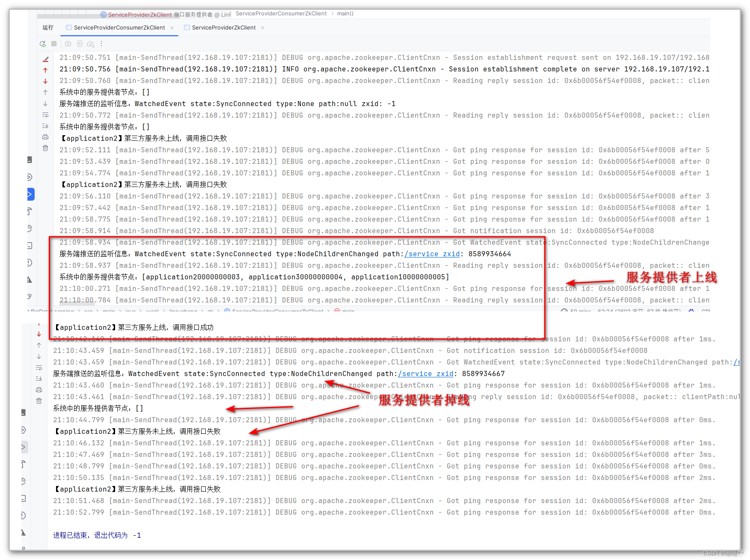Stop the running process with the stop icon

[x=54, y=44]
